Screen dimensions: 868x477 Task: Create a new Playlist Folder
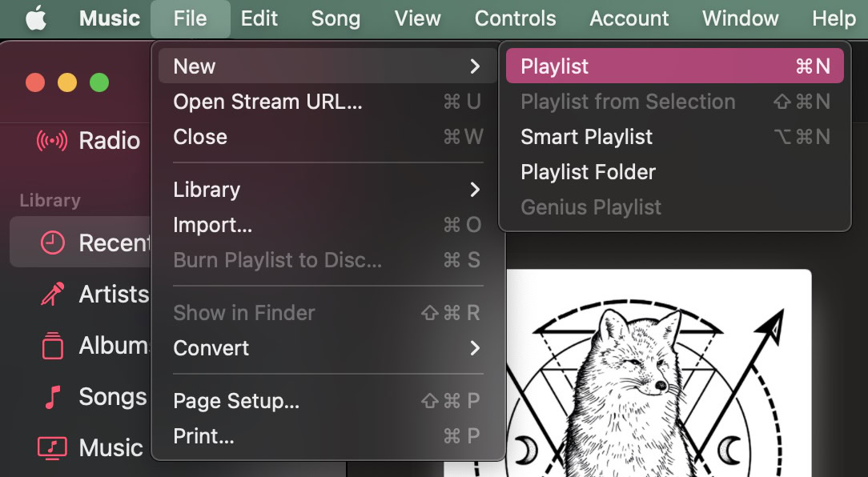[x=589, y=172]
